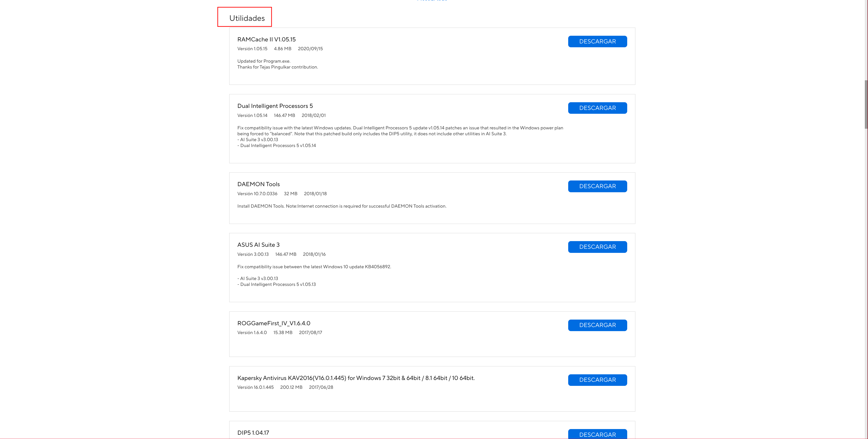Select the ROGGameFirst_IV_V1.6.4.0 title
868x439 pixels.
[x=274, y=323]
